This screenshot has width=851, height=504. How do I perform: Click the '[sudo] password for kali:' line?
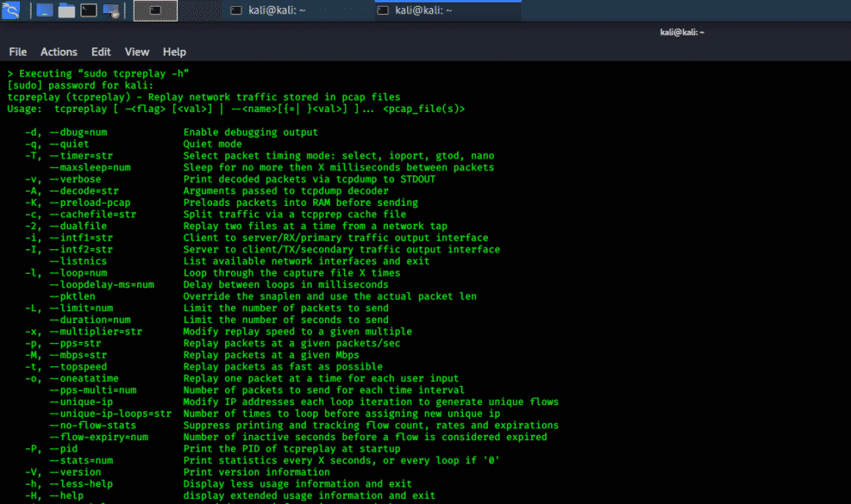pos(81,86)
